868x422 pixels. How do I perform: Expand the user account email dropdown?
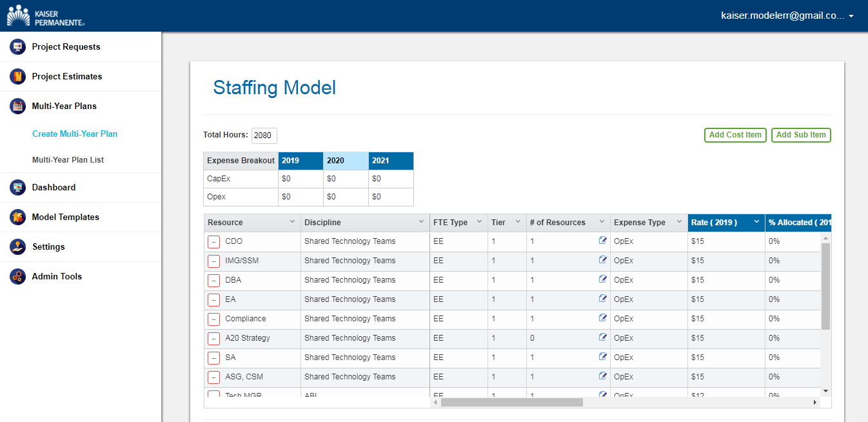pyautogui.click(x=851, y=16)
